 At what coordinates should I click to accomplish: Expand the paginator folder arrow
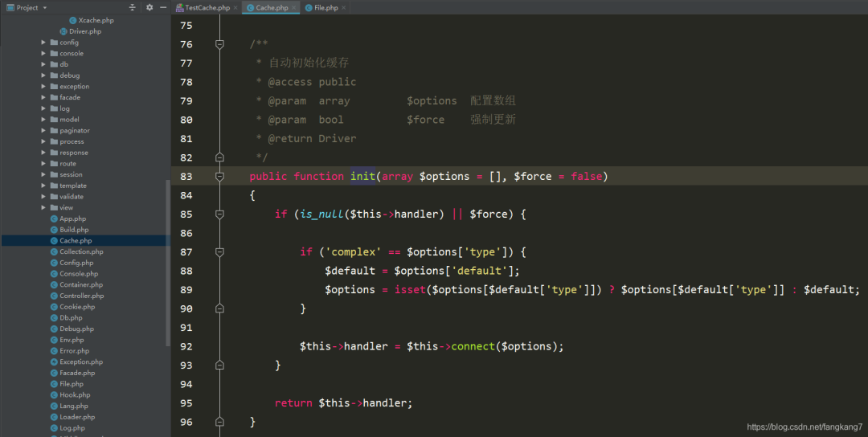[43, 131]
